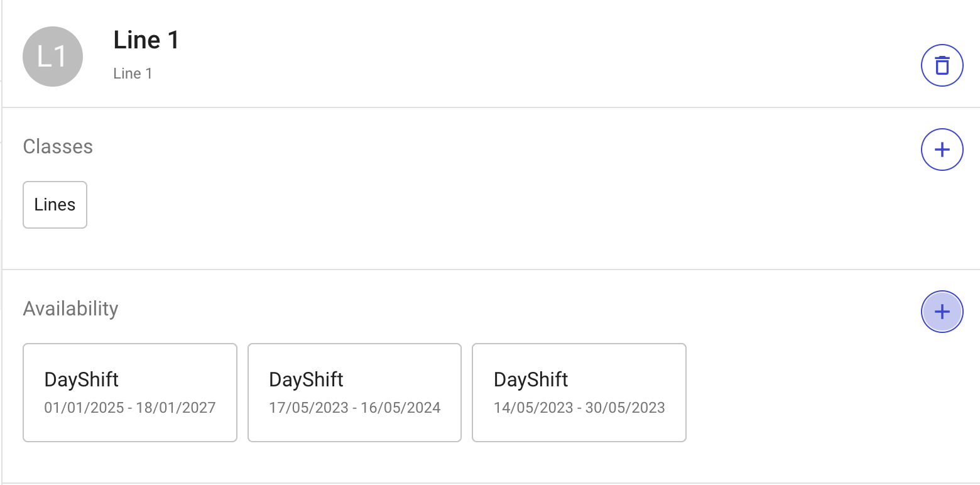Screen dimensions: 980x485
Task: Select the Lines class chip
Action: 55,205
